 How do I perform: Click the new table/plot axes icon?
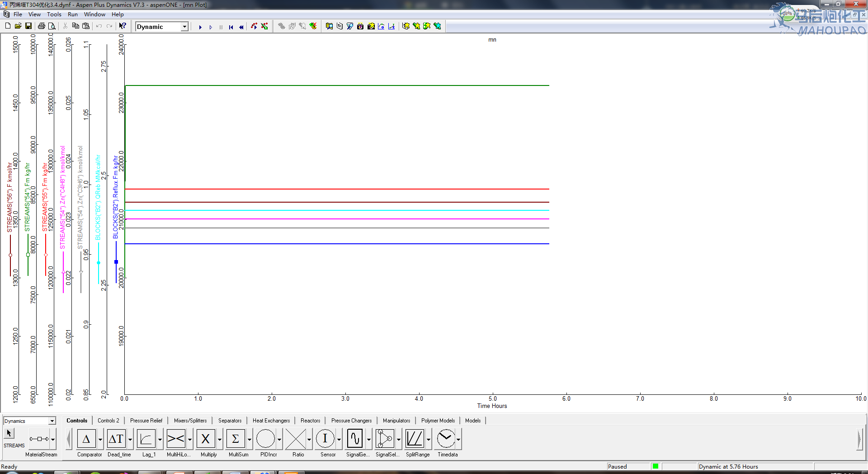tap(392, 26)
